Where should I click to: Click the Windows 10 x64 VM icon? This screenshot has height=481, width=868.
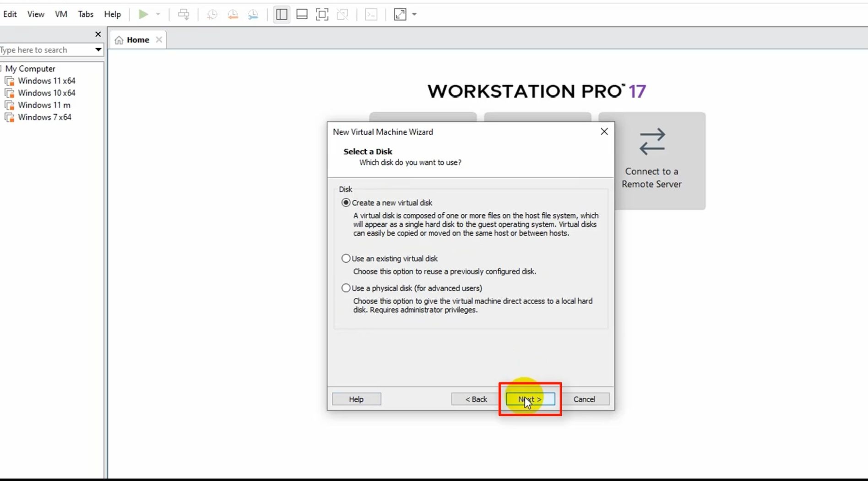pos(9,93)
